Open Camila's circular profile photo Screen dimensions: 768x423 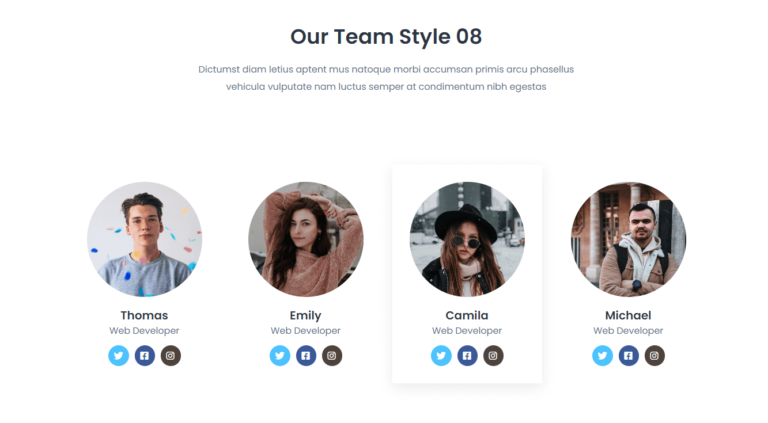click(467, 239)
